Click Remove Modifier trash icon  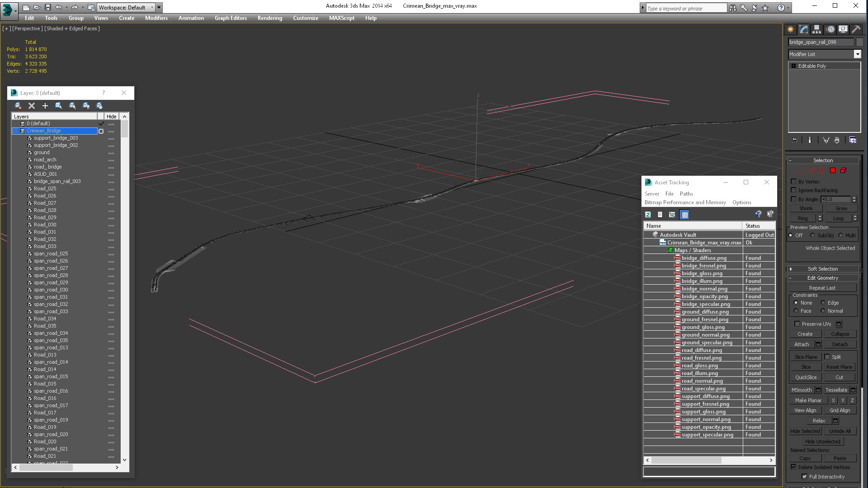pos(837,140)
